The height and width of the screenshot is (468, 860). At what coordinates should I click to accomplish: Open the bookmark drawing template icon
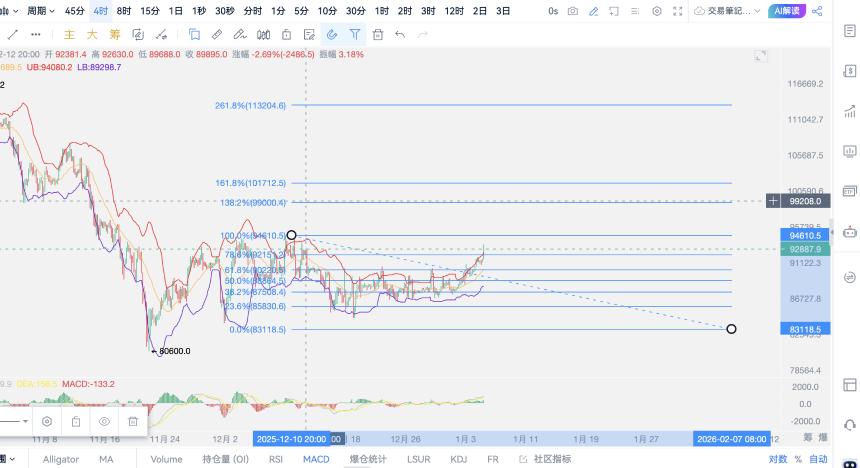point(194,35)
